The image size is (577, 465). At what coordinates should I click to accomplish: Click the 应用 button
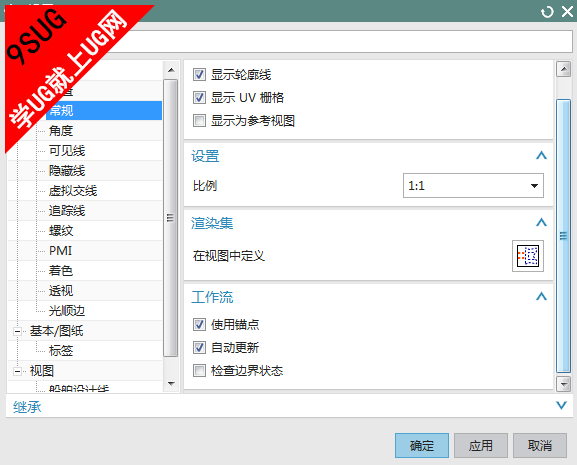coord(481,446)
